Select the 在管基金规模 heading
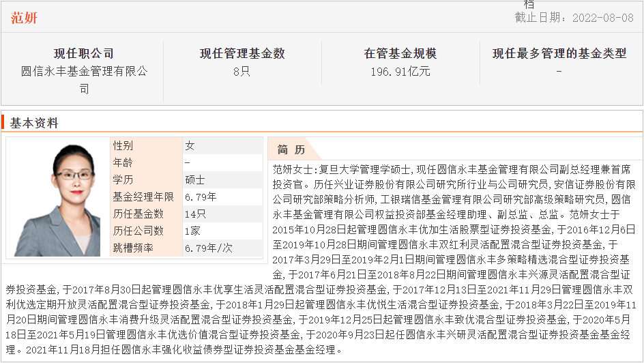 (400, 53)
